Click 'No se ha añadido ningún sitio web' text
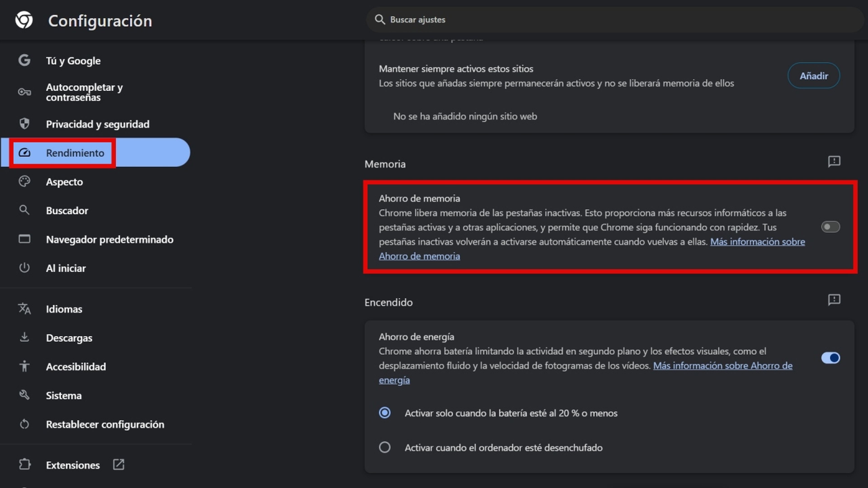 click(x=465, y=116)
